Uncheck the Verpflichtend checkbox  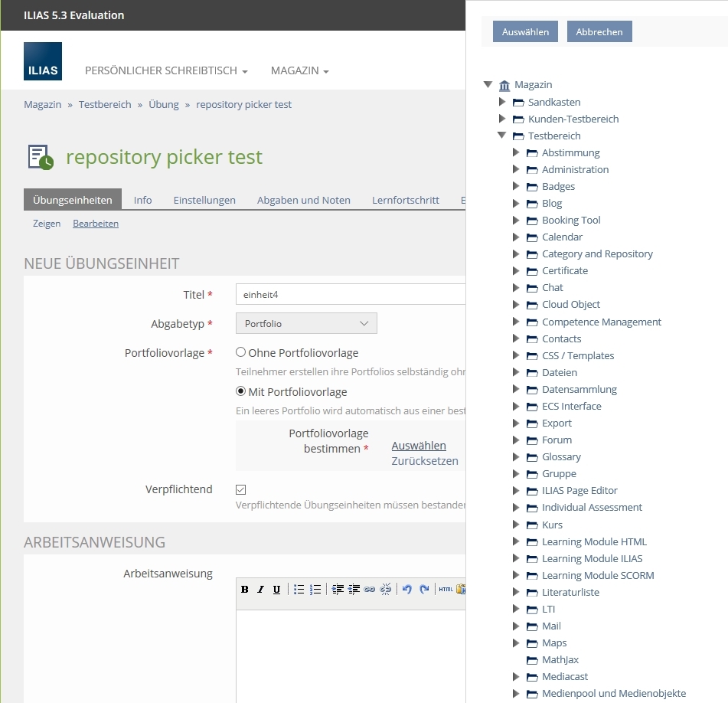(241, 489)
